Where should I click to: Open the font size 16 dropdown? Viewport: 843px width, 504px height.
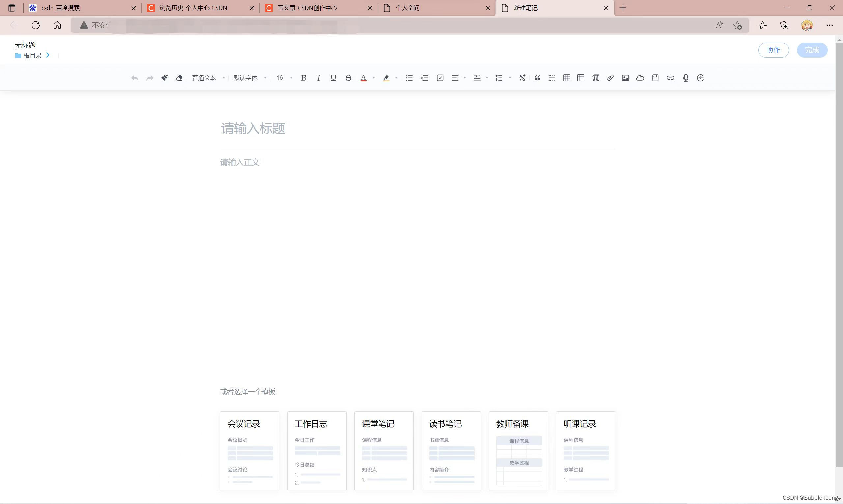point(284,78)
